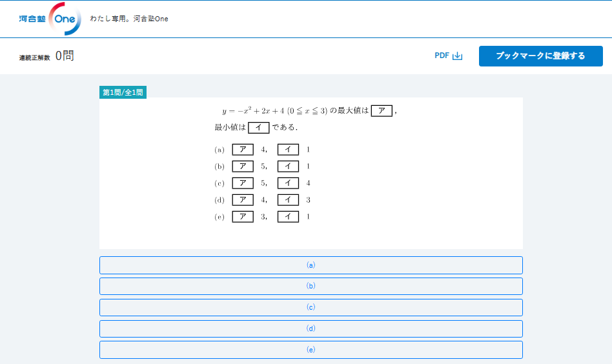Click the わたし専用。河合塾One tagline
612x364 pixels.
(129, 19)
